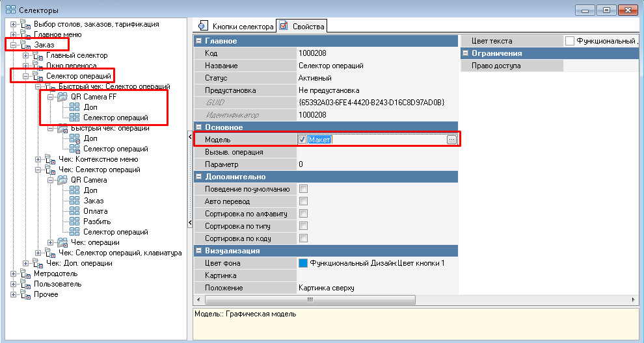Click the Пользователь node icon
The image size is (644, 343).
[x=25, y=284]
